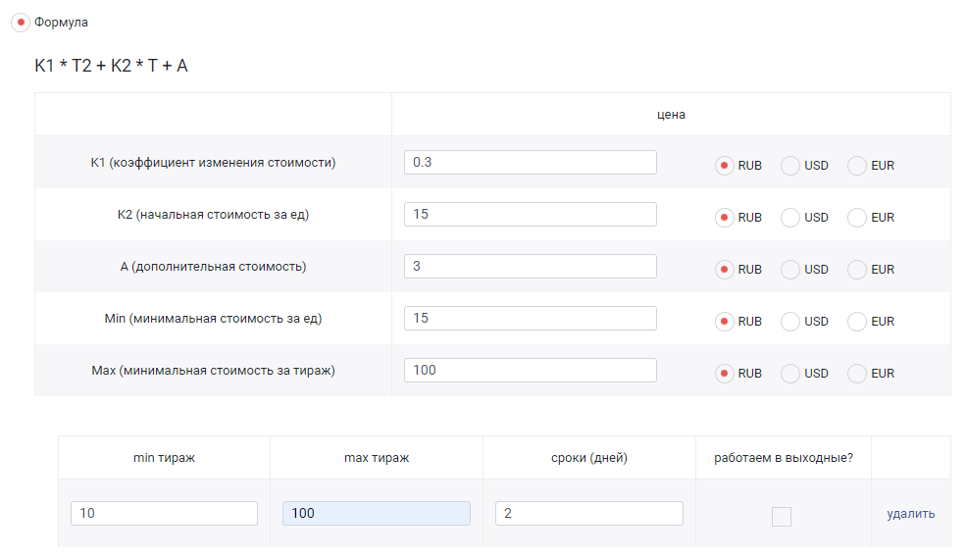This screenshot has width=966, height=560.
Task: Click the K2 (начальная стоимость за ед) label
Action: click(x=213, y=215)
